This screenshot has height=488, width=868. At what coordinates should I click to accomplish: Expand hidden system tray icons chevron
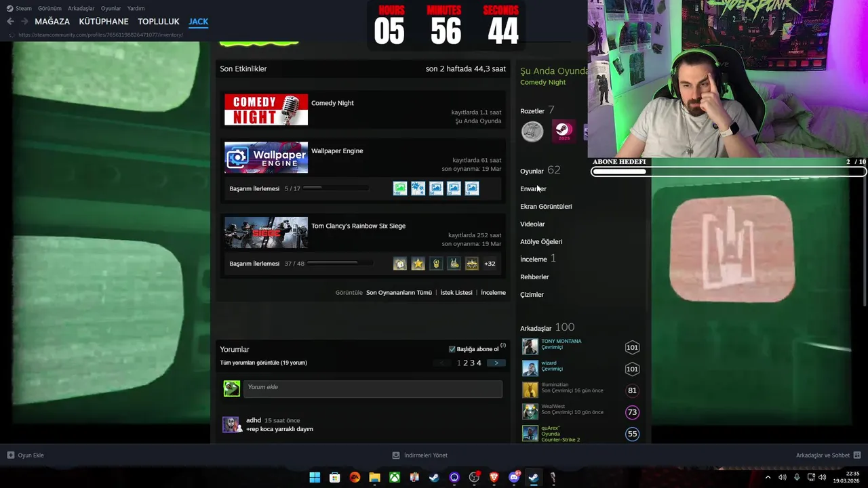pos(768,477)
